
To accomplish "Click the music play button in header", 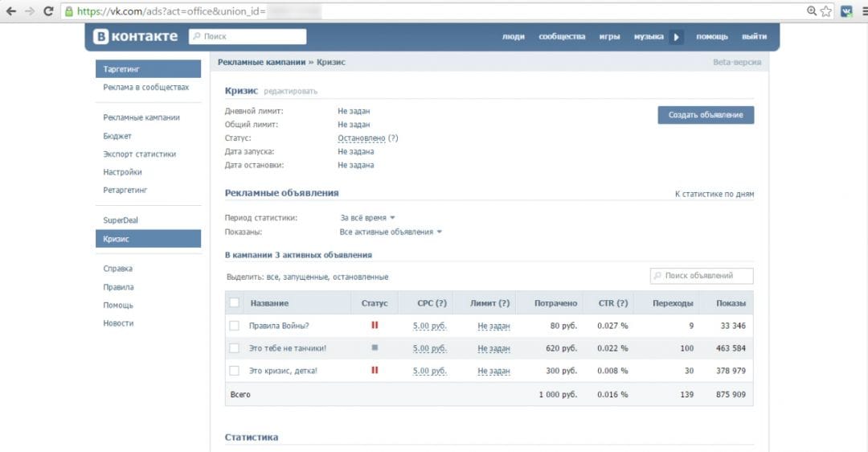I will click(x=676, y=37).
